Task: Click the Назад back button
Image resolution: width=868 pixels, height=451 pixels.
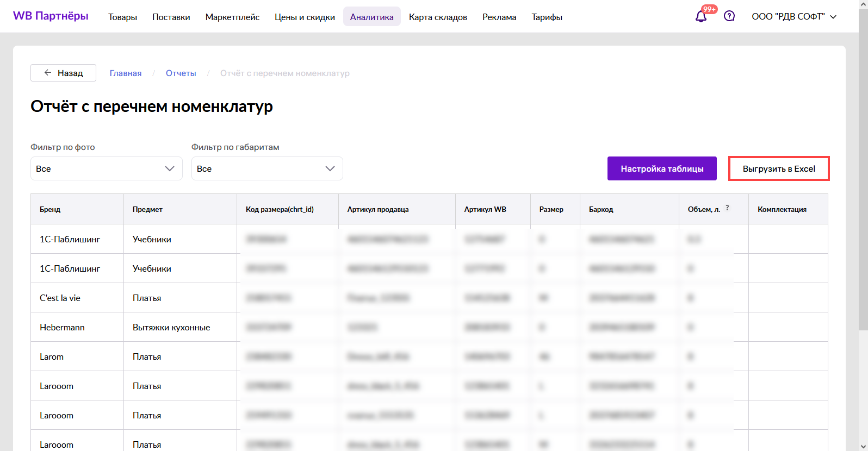Action: (63, 73)
